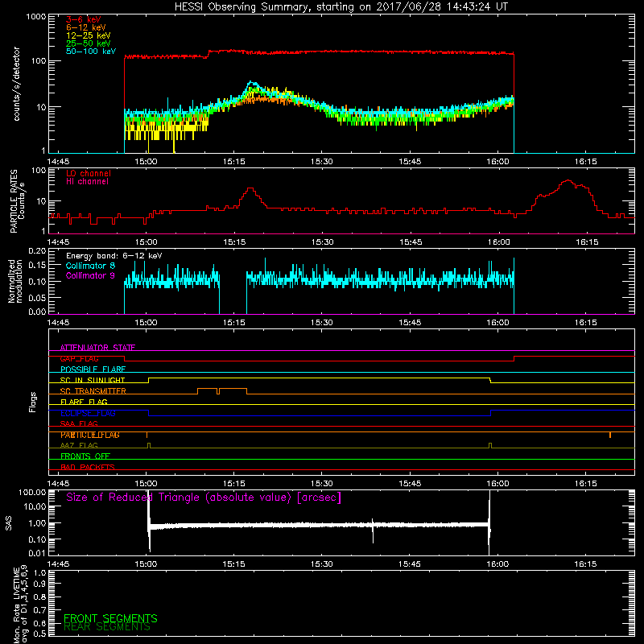
Task: Select the red 3-6 keV legend entry
Action: (x=84, y=19)
